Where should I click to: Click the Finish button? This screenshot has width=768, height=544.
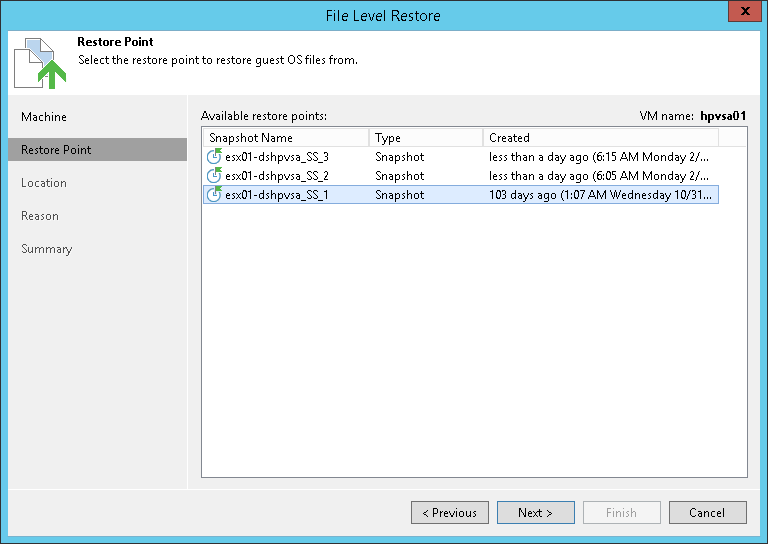click(621, 513)
